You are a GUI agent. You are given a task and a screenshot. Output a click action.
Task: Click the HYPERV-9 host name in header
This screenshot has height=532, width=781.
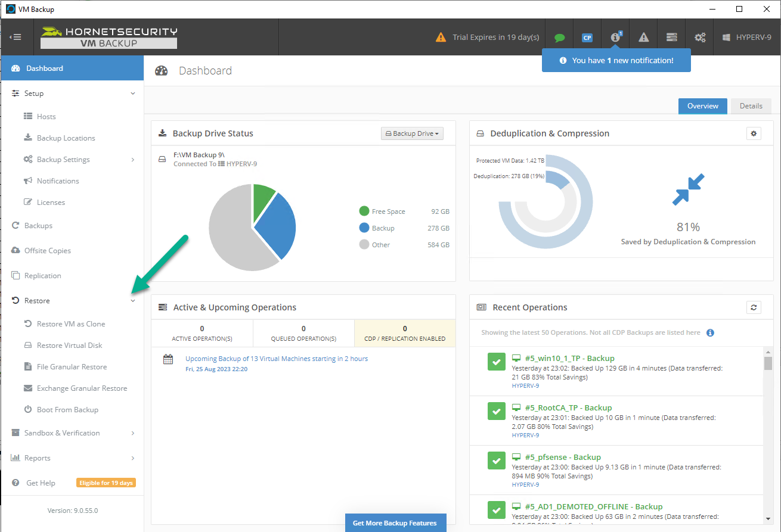click(754, 38)
